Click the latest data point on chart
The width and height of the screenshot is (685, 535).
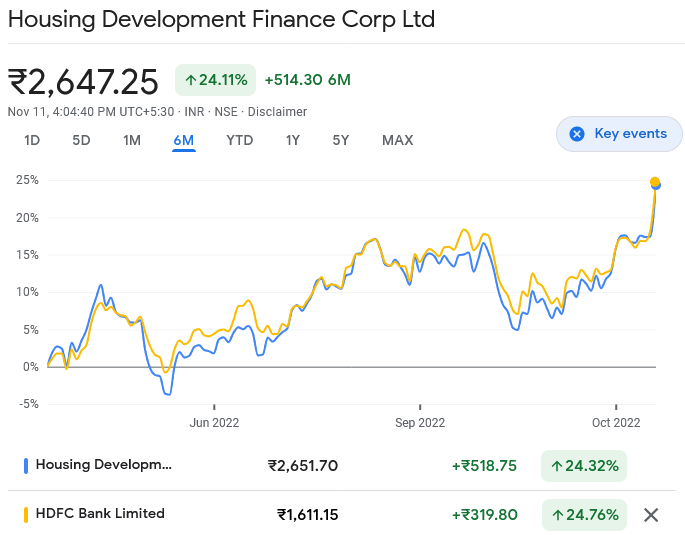(x=655, y=183)
